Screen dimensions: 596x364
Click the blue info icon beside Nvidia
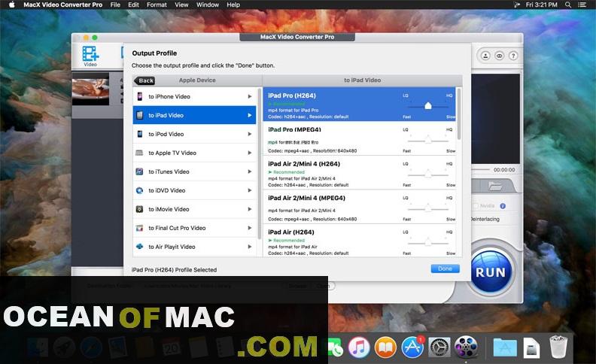click(x=503, y=206)
